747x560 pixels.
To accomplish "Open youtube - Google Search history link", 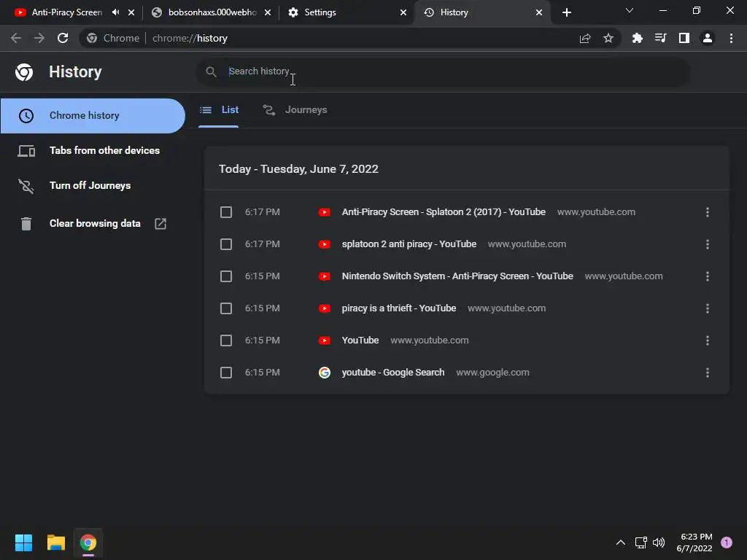I will tap(393, 373).
